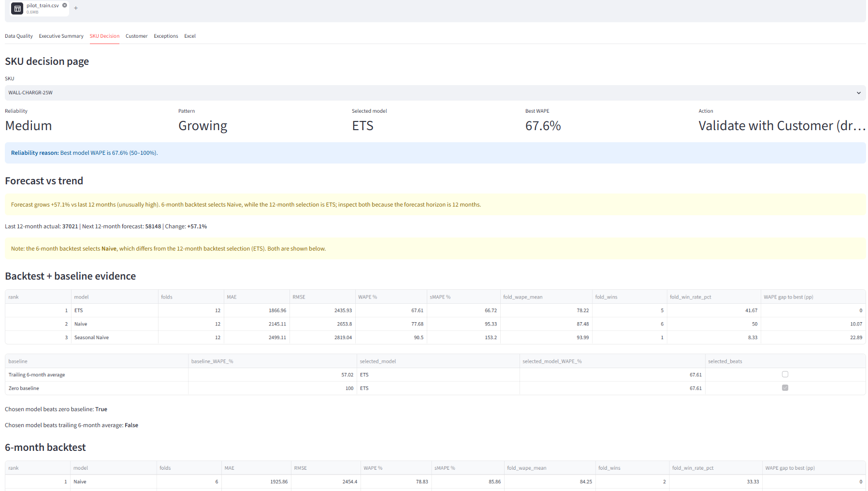
Task: Remove the pilot_train.csv uploaded file
Action: 65,5
